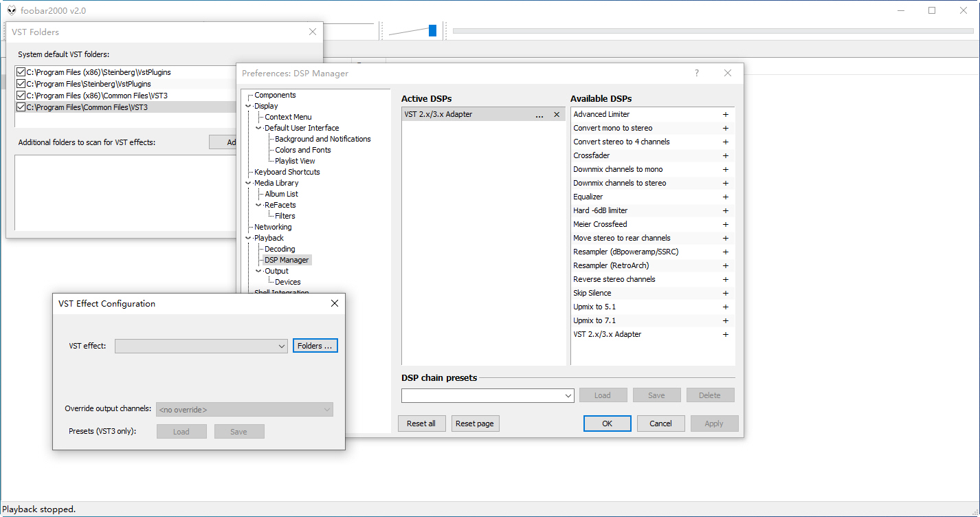
Task: Open Colors and Fonts page
Action: pyautogui.click(x=303, y=150)
